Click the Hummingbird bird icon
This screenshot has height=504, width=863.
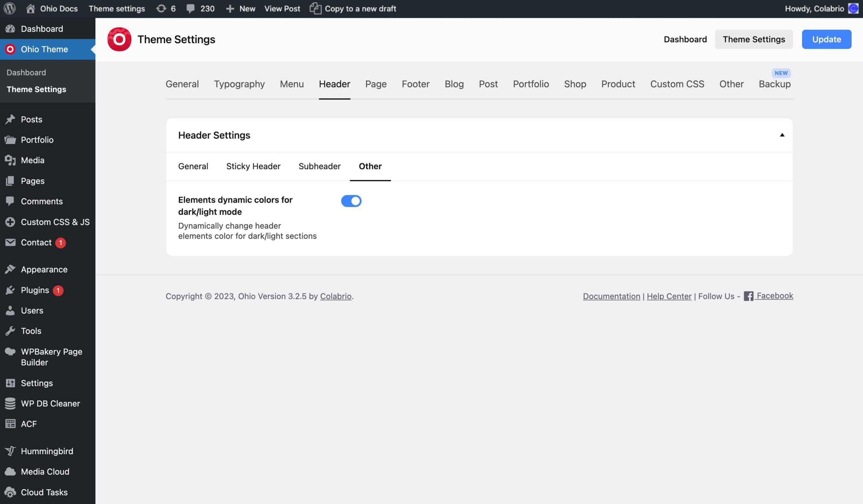10,451
